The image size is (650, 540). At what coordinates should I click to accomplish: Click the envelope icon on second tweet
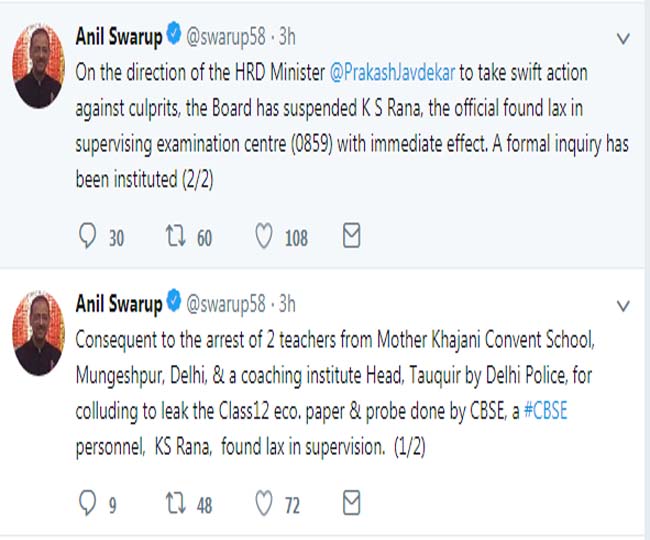click(x=351, y=503)
